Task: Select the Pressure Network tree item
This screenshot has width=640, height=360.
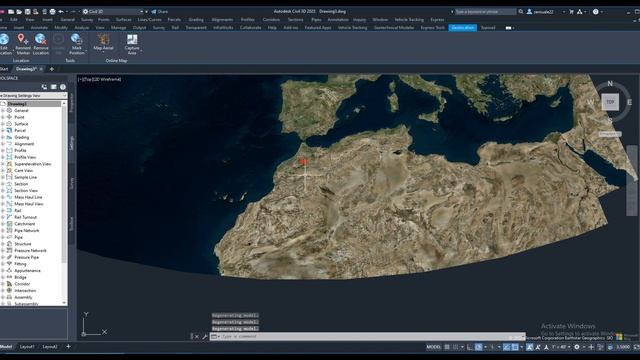Action: 30,251
